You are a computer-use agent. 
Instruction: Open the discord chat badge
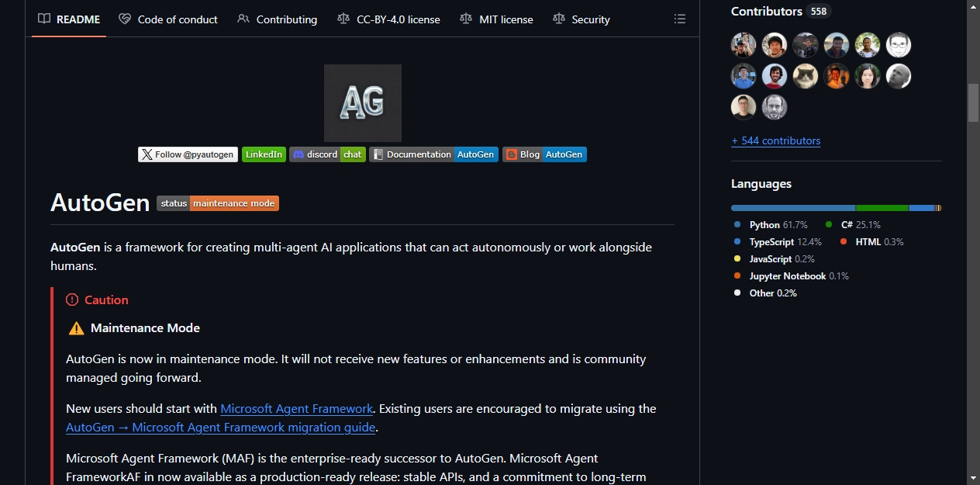coord(327,154)
